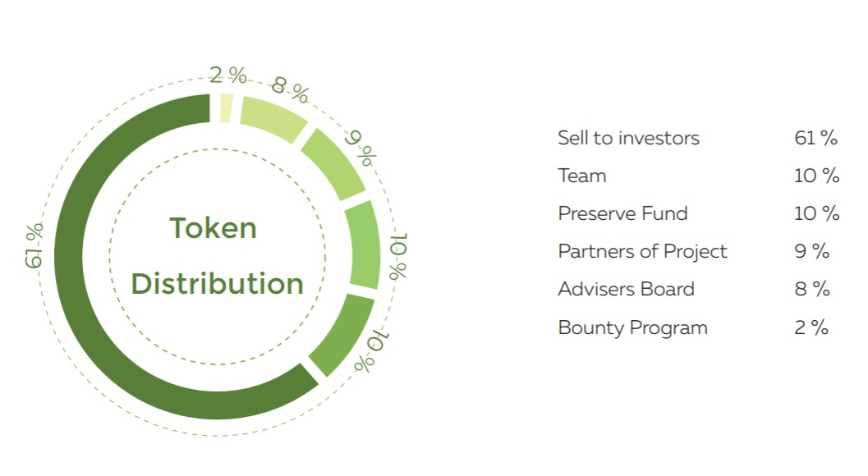Click the 10 % value beside Preserve Fund
The width and height of the screenshot is (868, 476).
pos(816,213)
